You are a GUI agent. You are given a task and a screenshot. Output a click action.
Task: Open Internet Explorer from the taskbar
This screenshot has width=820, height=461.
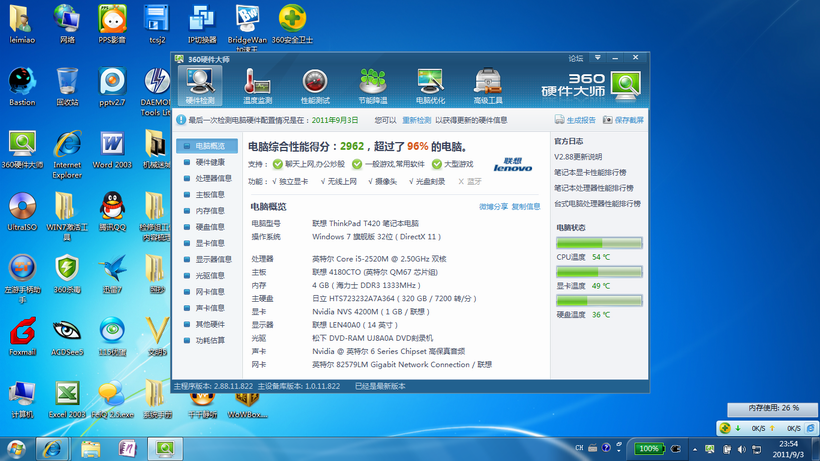[x=52, y=449]
